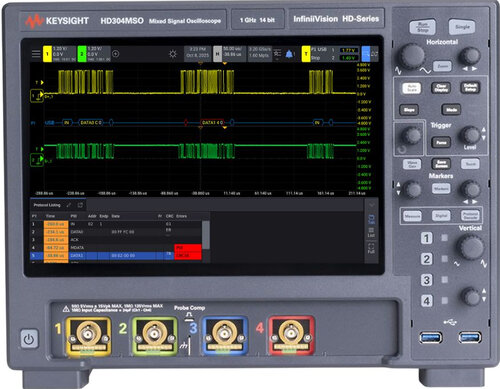500x389 pixels.
Task: Click the yellow channel 1 BNC connector
Action: 88,335
